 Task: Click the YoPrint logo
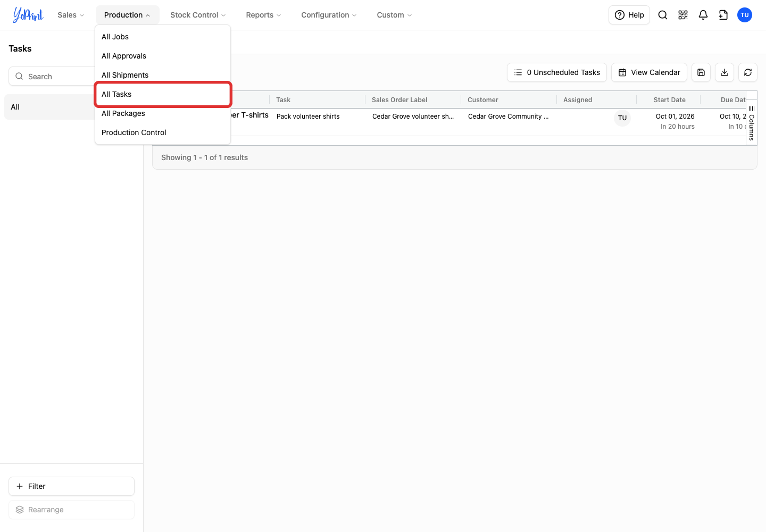coord(28,15)
